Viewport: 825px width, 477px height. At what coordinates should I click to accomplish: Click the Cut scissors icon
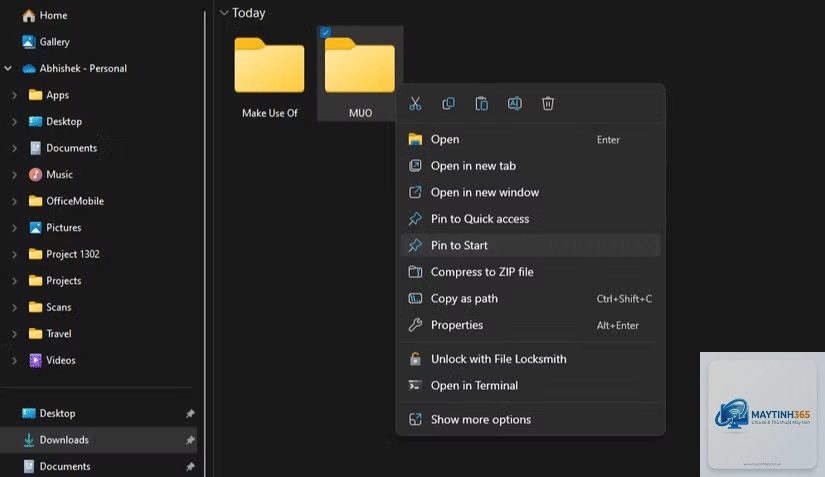pos(415,104)
